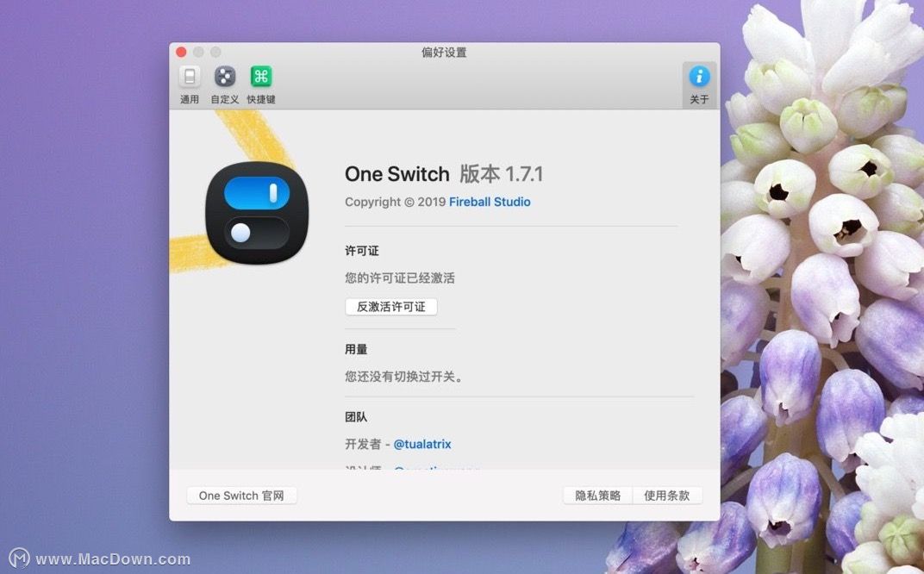Click the 团队 section heading
The width and height of the screenshot is (924, 574).
pyautogui.click(x=356, y=417)
